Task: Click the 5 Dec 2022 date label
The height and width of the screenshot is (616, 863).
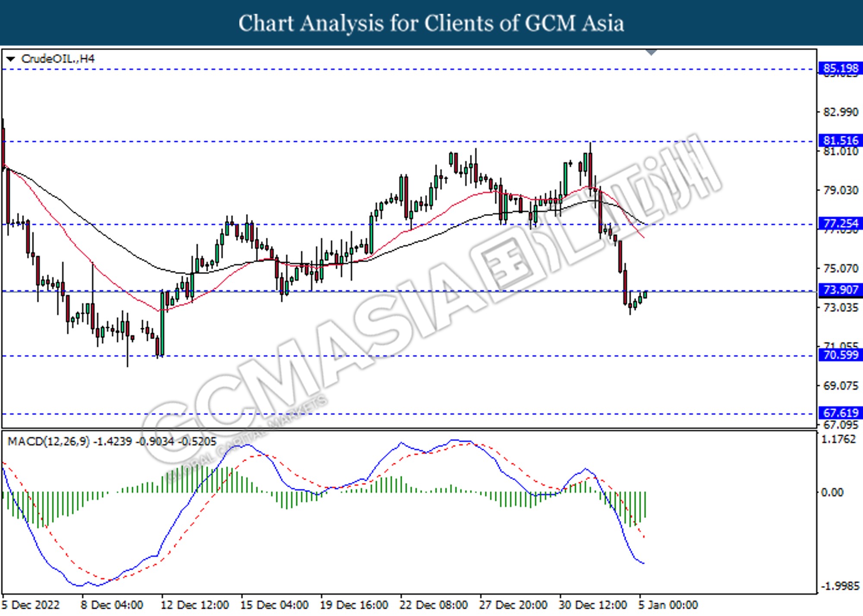Action: point(31,605)
